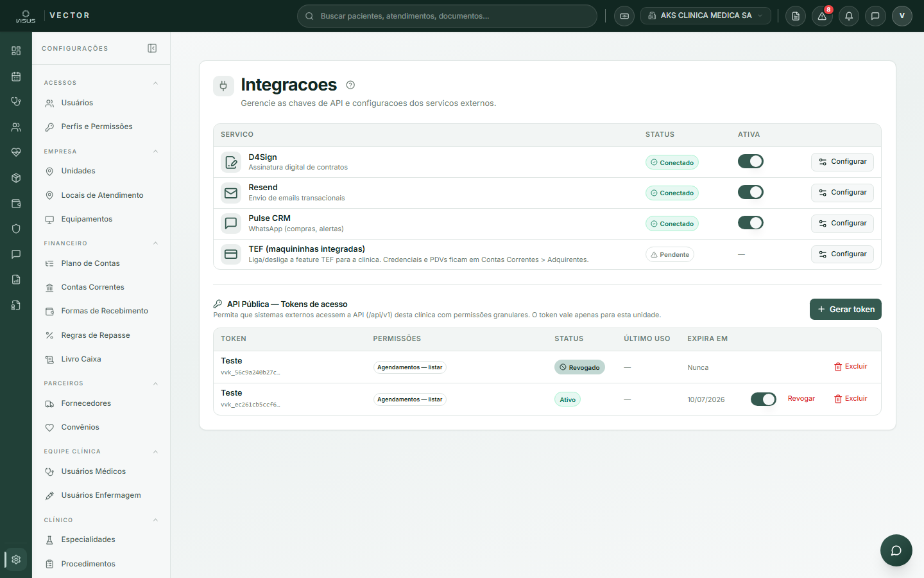The width and height of the screenshot is (924, 578).
Task: Open the chat bubble icon in left rail
Action: [16, 254]
